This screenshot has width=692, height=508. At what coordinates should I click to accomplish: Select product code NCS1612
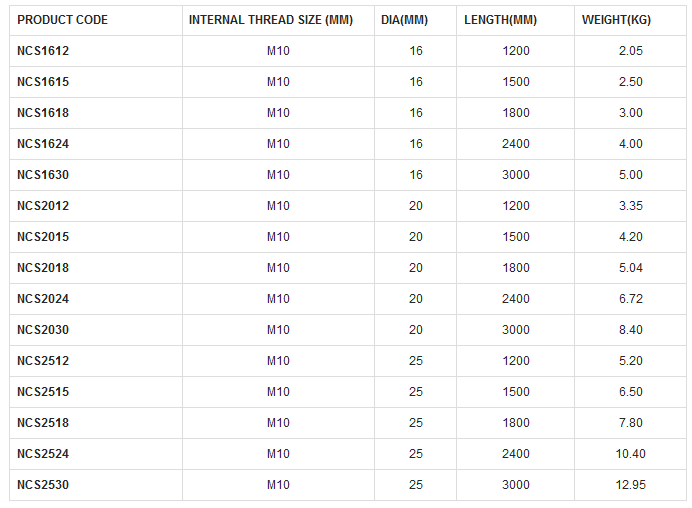click(43, 51)
